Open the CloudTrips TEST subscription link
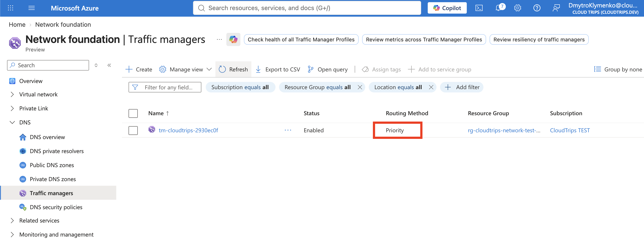The image size is (644, 251). [x=570, y=130]
